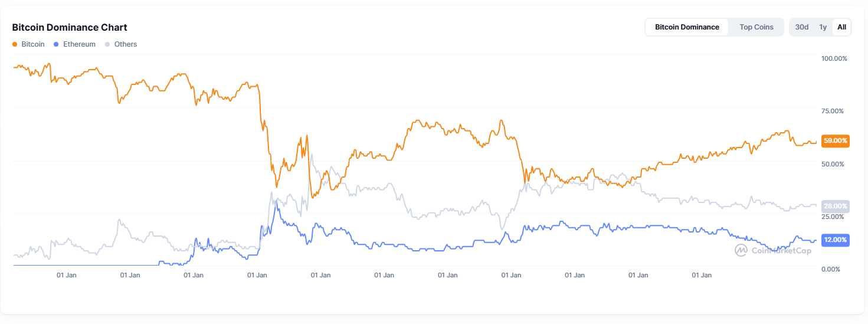Click the Bitcoin Dominance Chart title

pos(70,27)
